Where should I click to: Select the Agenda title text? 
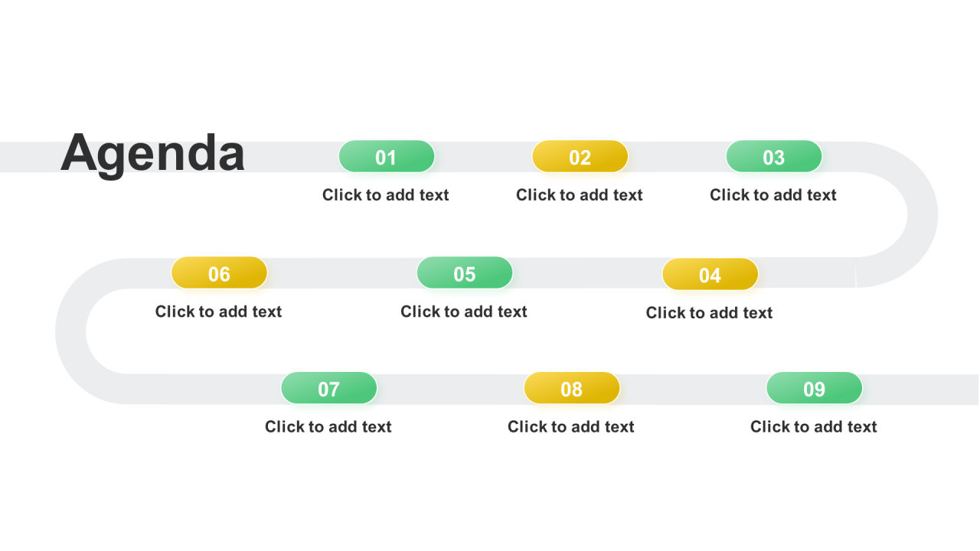(152, 153)
